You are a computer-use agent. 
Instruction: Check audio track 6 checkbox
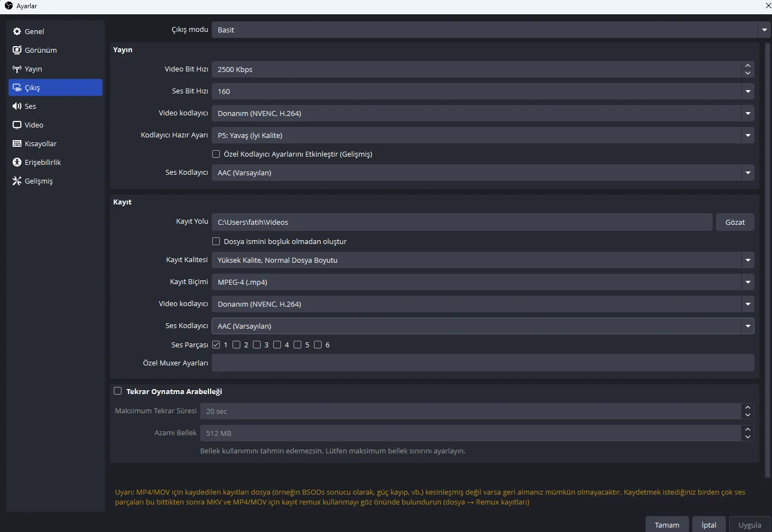(x=318, y=345)
